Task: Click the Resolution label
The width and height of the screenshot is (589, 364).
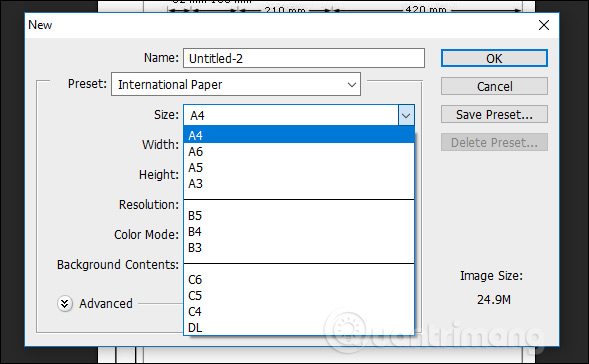Action: (149, 205)
